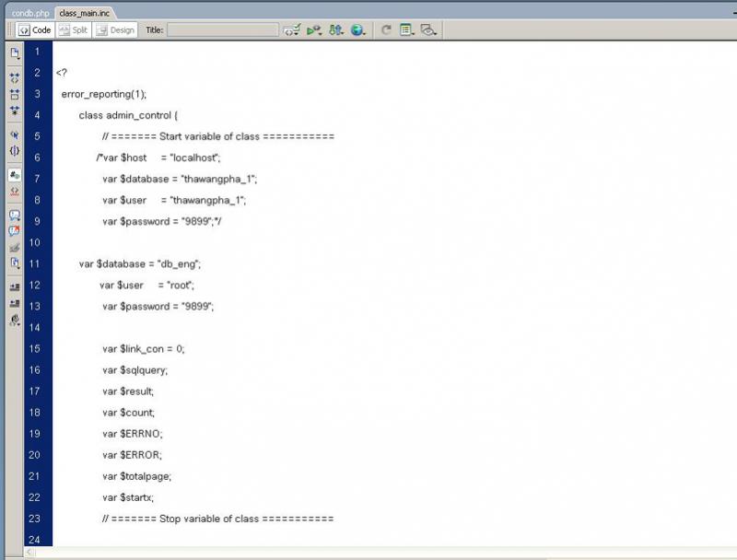Open the View Options menu
737x560 pixels.
coord(406,30)
